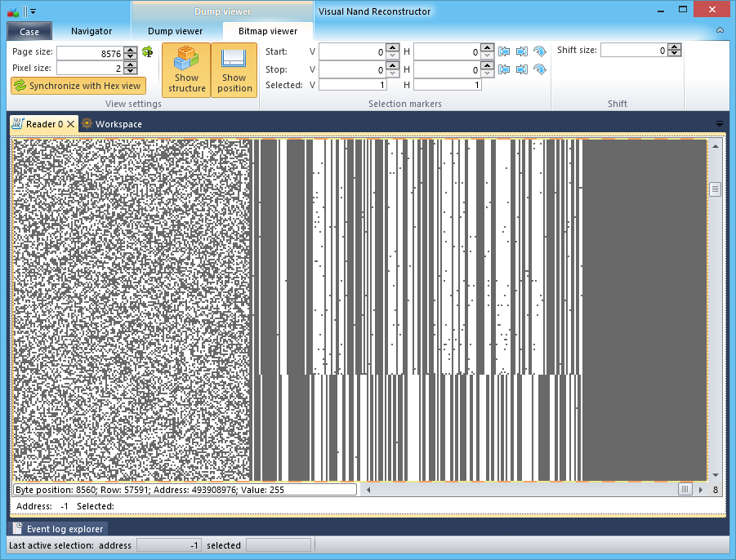Click the app logo icon in title bar
The width and height of the screenshot is (736, 560).
[x=13, y=11]
